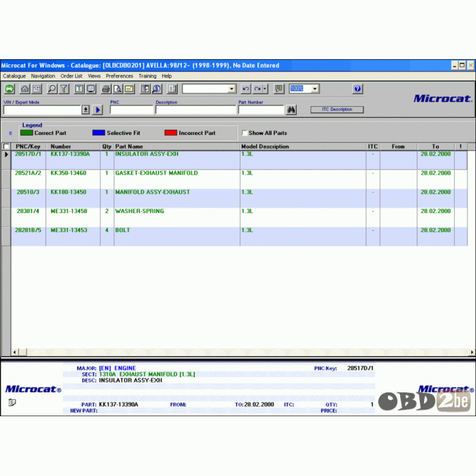This screenshot has height=476, width=476.
Task: Click the index map icon beside Home
Action: click(x=37, y=89)
